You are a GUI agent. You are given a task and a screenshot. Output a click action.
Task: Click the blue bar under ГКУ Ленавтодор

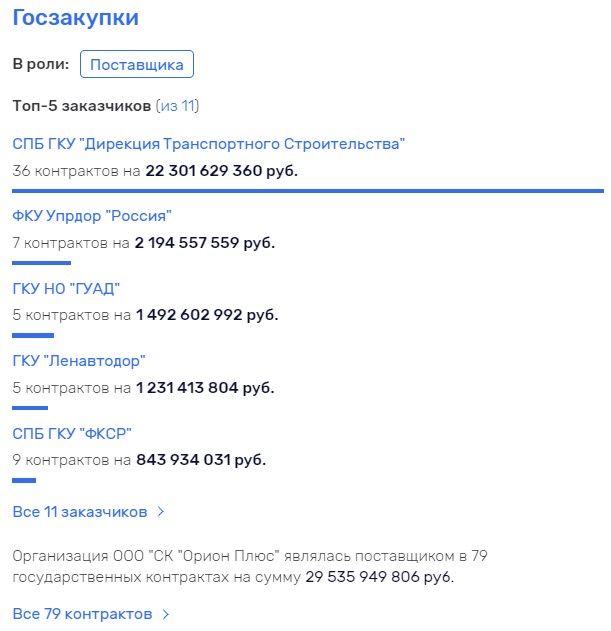click(30, 408)
